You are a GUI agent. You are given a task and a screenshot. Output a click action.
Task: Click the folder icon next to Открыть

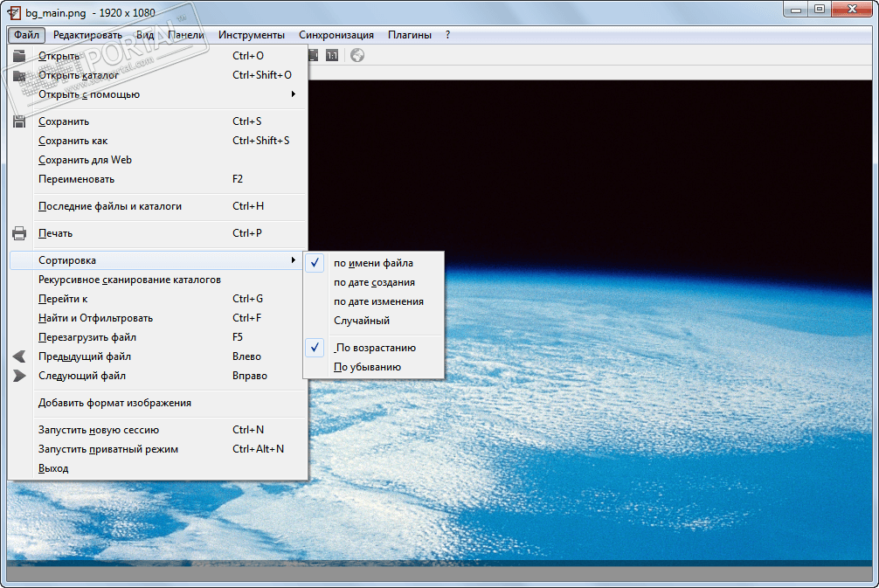19,56
